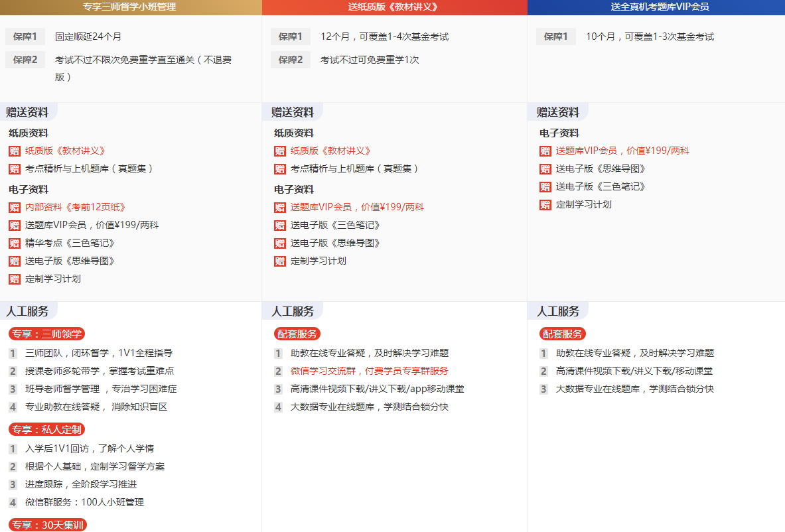
Task: Click red 微信学习交流群，付费学员专享群服务 link
Action: point(370,371)
